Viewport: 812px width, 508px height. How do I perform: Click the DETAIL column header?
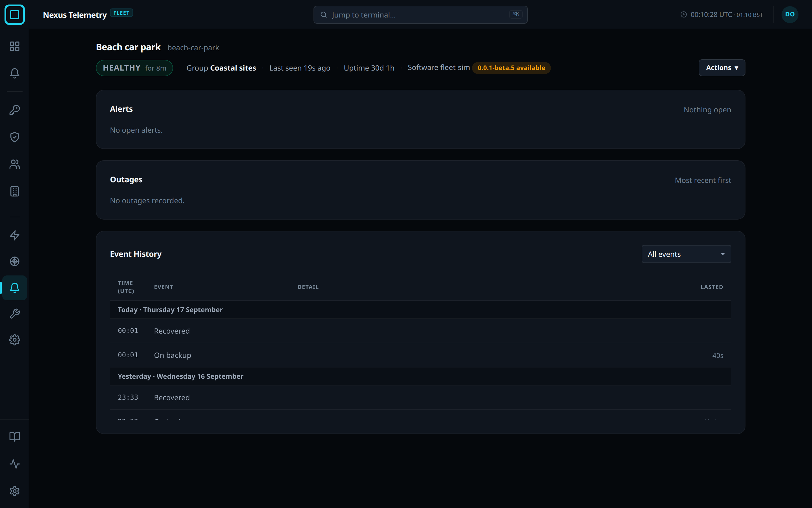tap(308, 287)
